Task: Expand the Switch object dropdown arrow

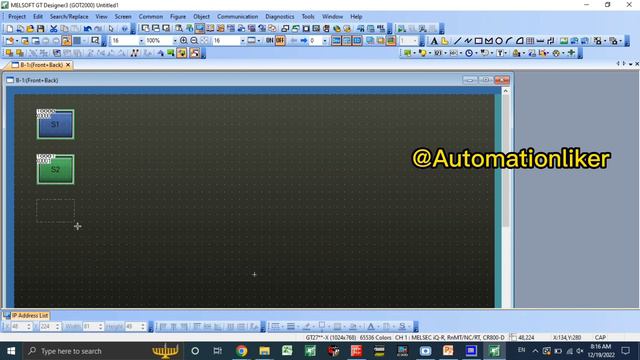Action: tap(414, 53)
